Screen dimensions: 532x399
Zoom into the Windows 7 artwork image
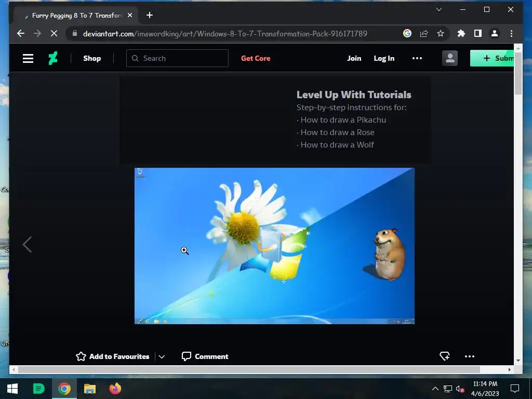click(274, 246)
